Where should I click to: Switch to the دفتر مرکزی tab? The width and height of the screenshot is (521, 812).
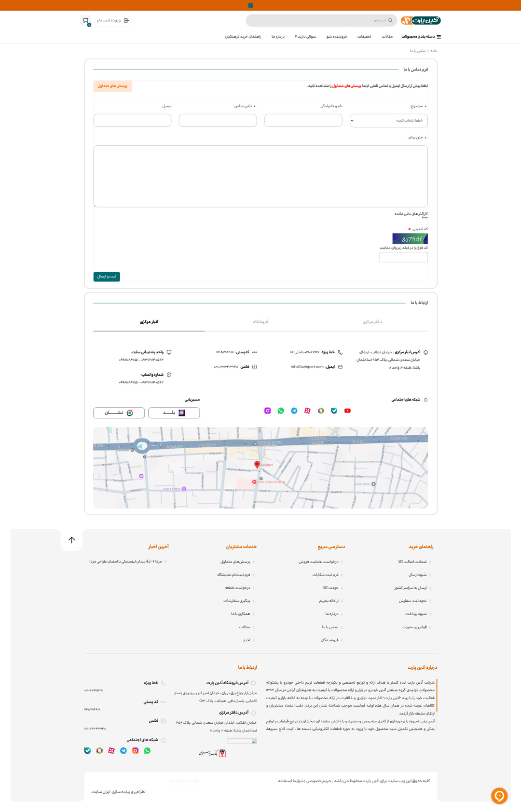point(372,322)
